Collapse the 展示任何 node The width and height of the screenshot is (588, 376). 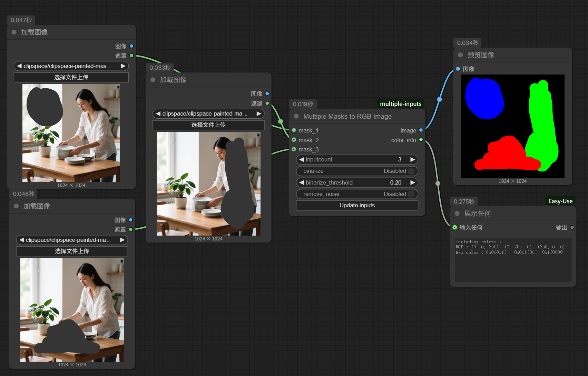457,214
